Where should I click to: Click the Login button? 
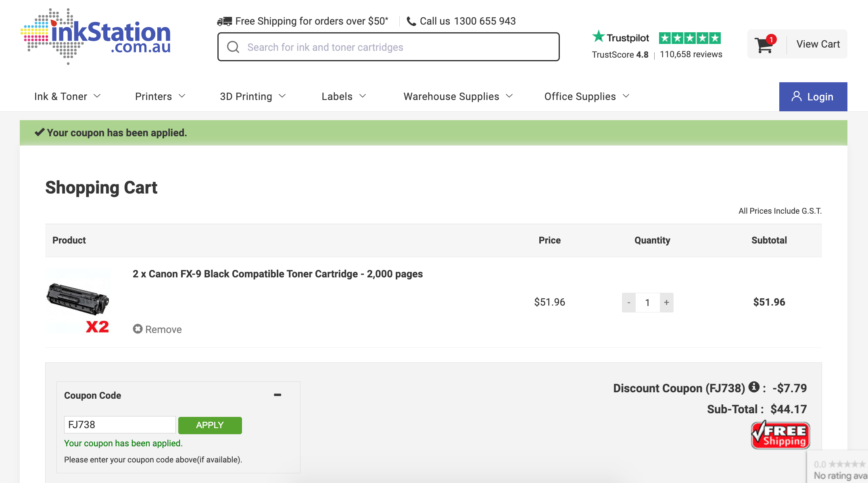coord(813,97)
